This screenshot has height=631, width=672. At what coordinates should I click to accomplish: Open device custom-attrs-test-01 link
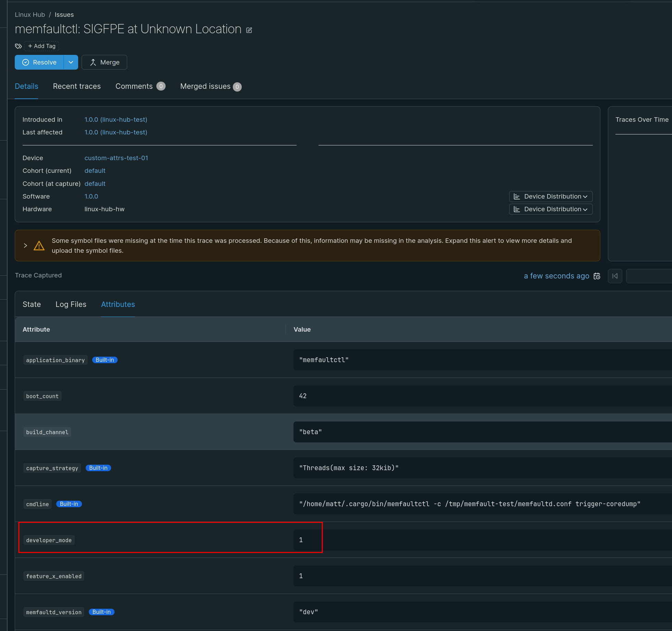coord(116,158)
